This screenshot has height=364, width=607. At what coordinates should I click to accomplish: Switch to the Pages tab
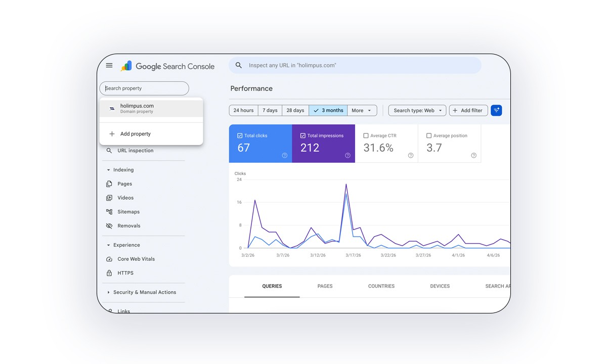[x=325, y=286]
